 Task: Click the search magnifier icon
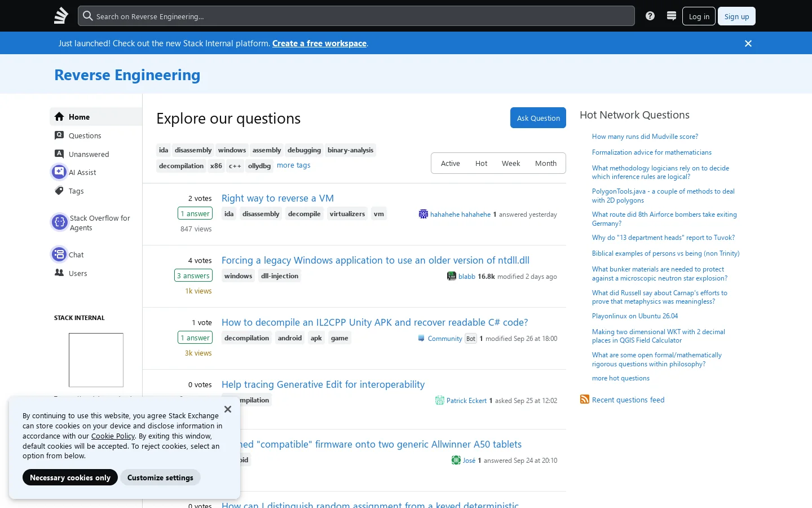(x=87, y=16)
